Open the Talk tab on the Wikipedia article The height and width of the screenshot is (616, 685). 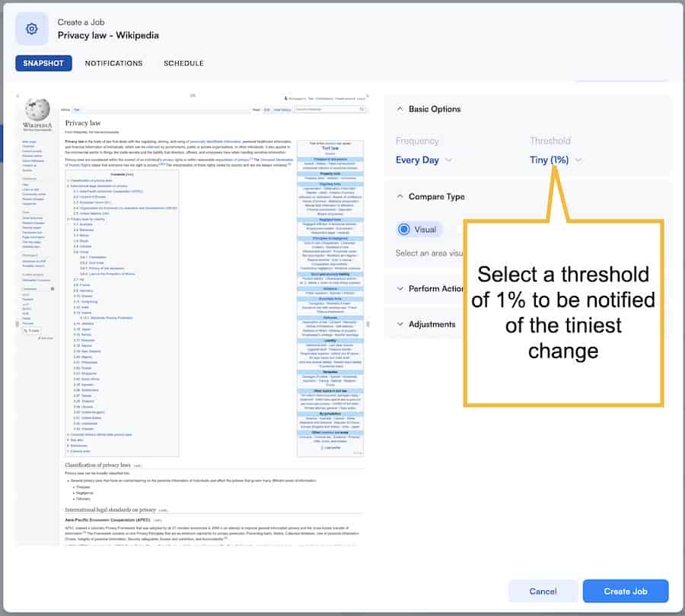(78, 110)
